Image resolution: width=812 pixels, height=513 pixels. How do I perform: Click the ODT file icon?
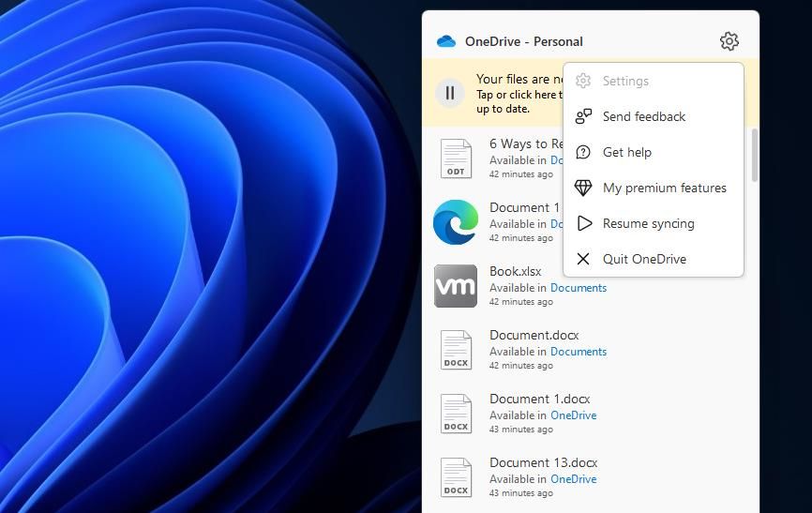(x=456, y=158)
